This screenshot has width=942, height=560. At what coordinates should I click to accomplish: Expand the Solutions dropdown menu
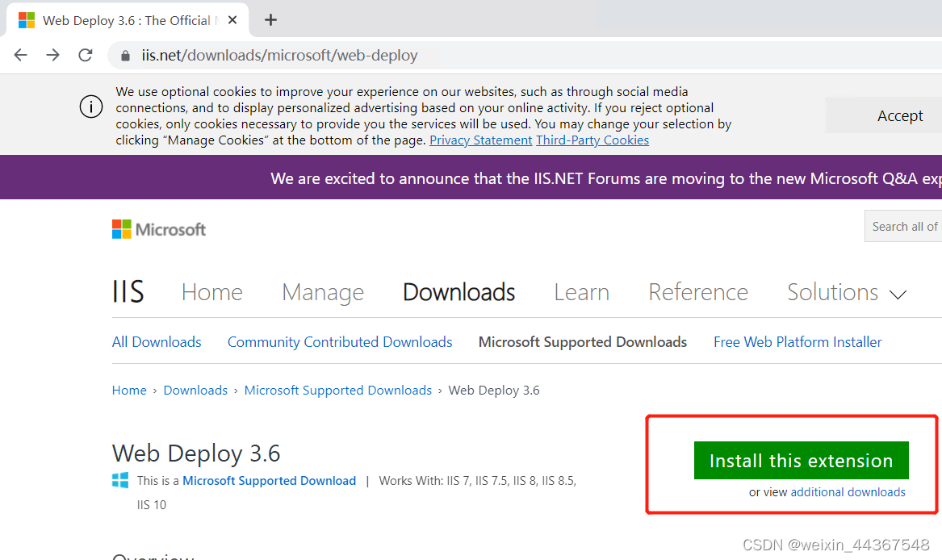tap(847, 292)
